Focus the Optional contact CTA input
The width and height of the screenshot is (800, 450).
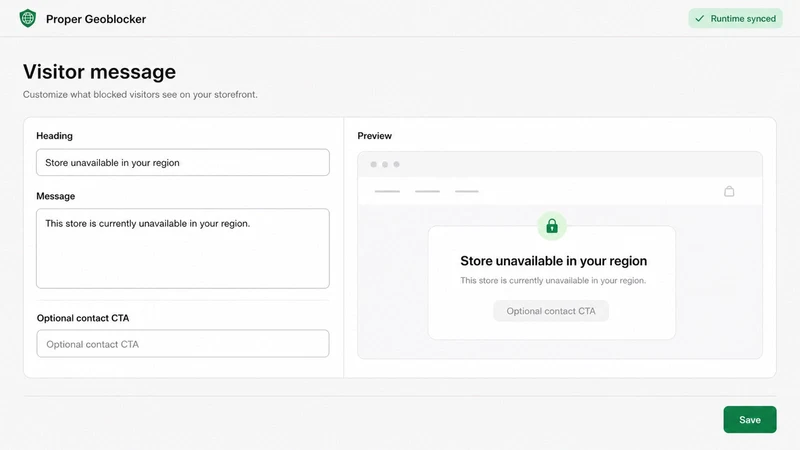coord(183,343)
